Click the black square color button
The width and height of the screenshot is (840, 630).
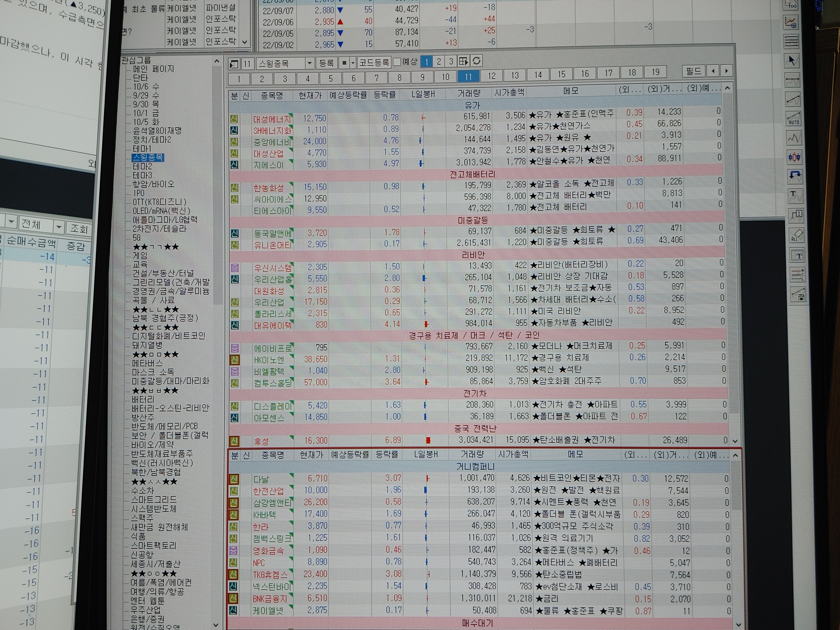point(344,63)
